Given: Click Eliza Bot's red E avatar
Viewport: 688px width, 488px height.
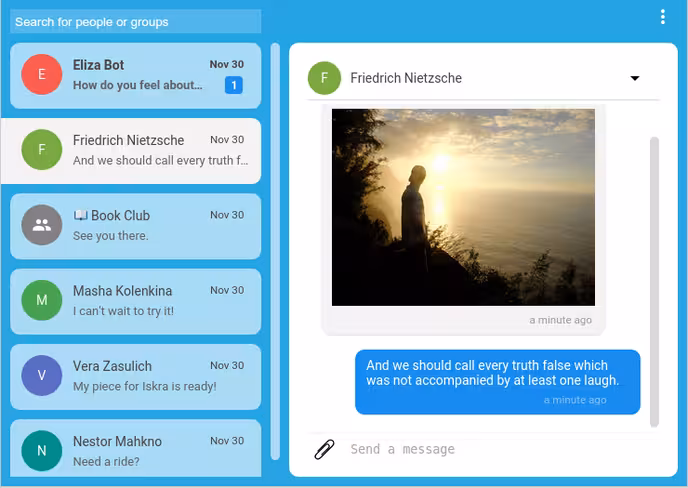Looking at the screenshot, I should tap(42, 74).
